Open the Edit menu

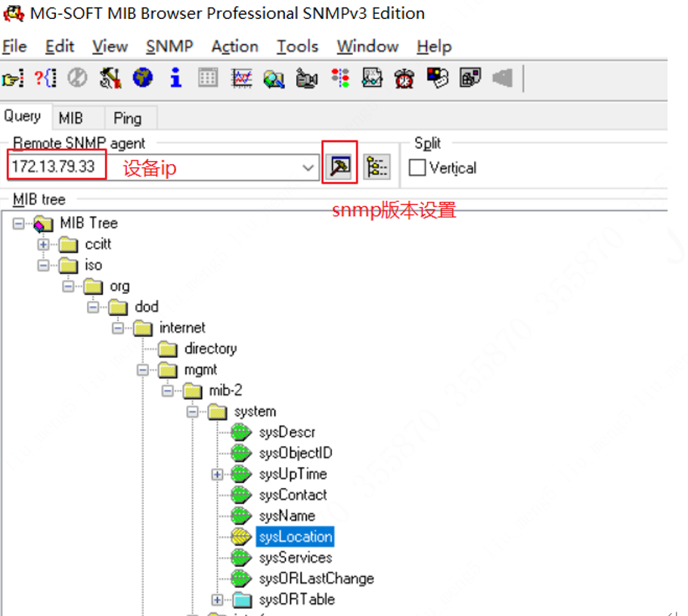click(60, 47)
